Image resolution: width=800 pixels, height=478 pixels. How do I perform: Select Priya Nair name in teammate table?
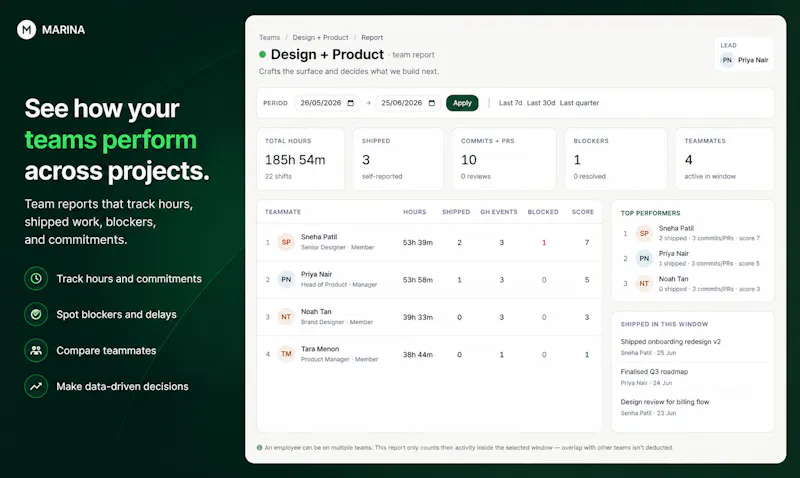pos(316,274)
